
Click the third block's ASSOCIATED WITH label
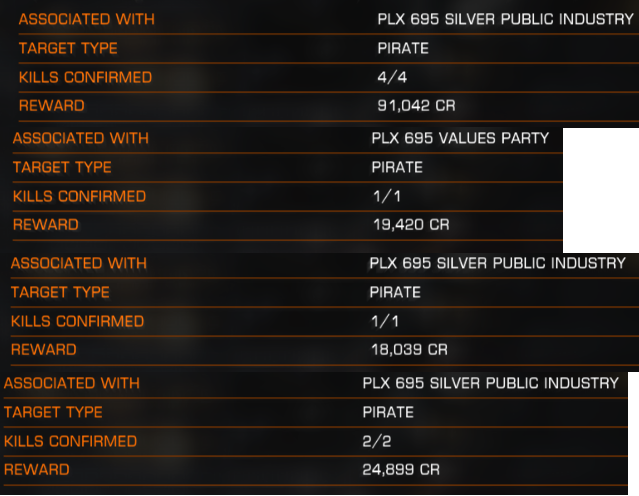pos(79,263)
